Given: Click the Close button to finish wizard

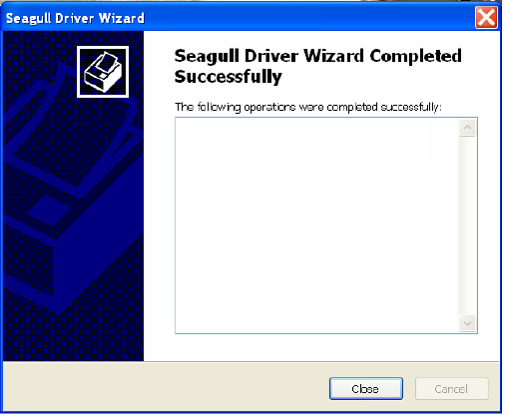Looking at the screenshot, I should pos(366,389).
